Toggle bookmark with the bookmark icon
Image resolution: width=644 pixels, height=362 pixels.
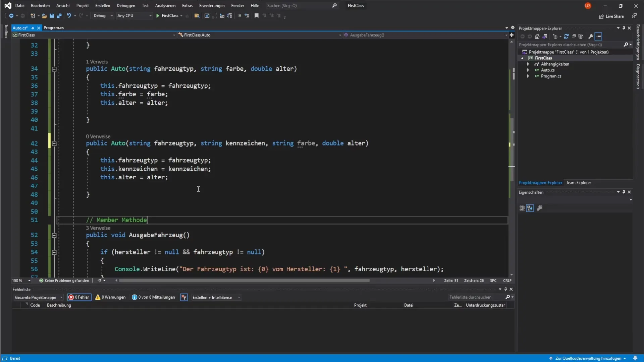coord(257,16)
